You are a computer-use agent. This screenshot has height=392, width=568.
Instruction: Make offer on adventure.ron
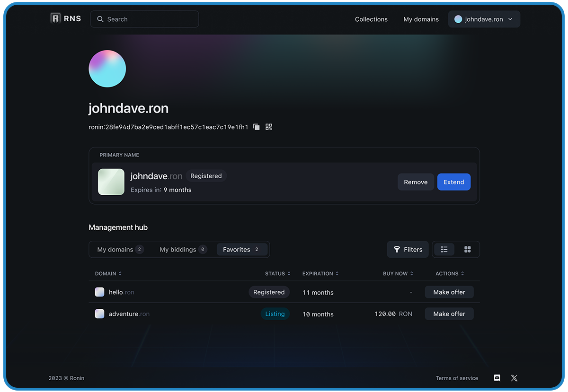click(x=449, y=314)
